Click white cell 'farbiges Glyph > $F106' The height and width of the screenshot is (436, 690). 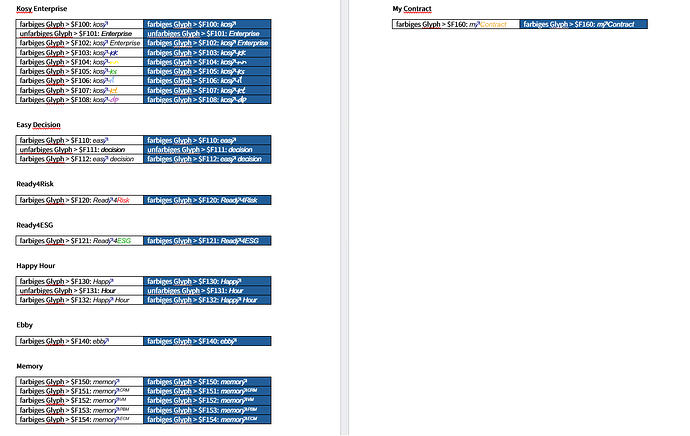[80, 81]
